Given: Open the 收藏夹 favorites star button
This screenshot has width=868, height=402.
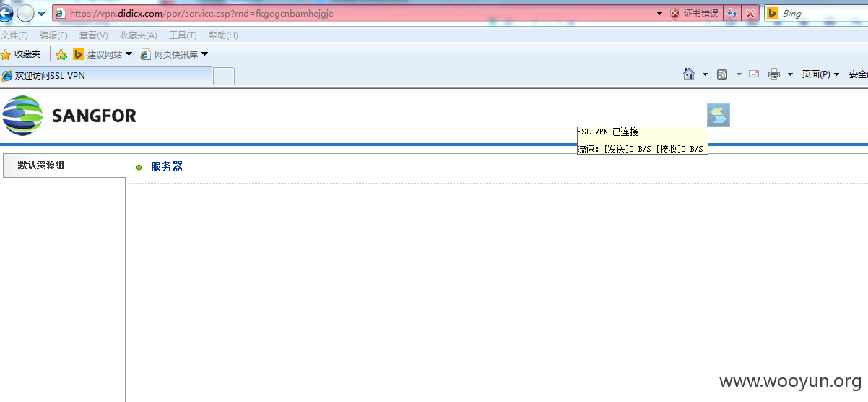Looking at the screenshot, I should point(21,54).
